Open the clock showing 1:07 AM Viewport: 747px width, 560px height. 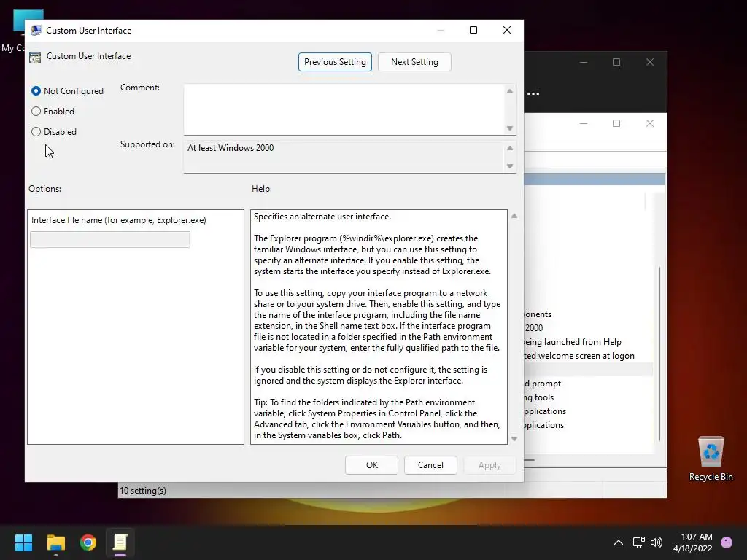(x=693, y=542)
